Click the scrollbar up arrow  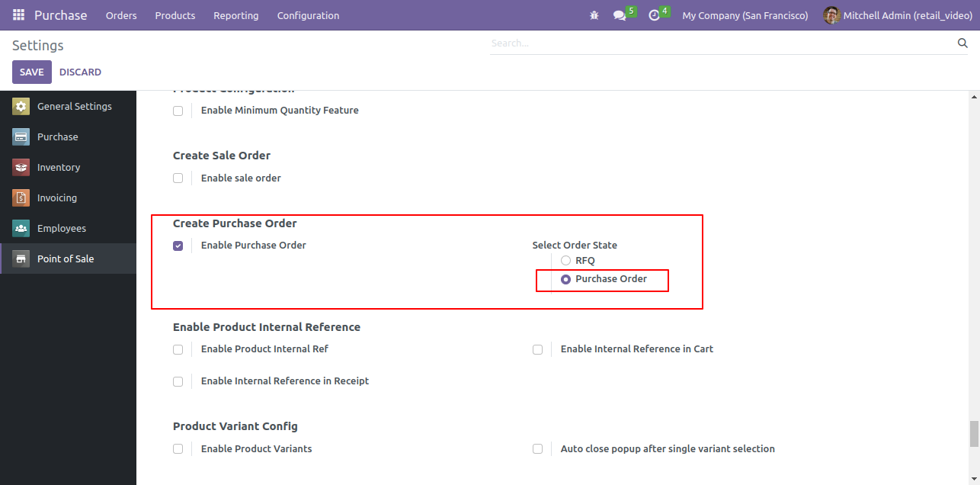pyautogui.click(x=974, y=97)
